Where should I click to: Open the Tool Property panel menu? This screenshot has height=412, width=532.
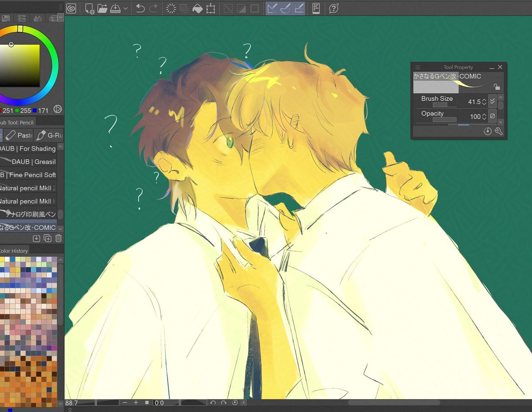pos(418,67)
